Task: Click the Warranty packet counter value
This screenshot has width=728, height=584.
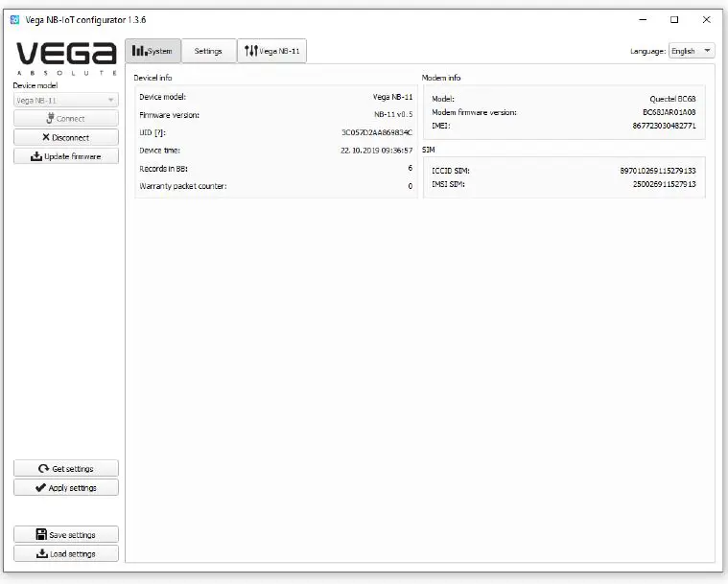Action: (410, 186)
